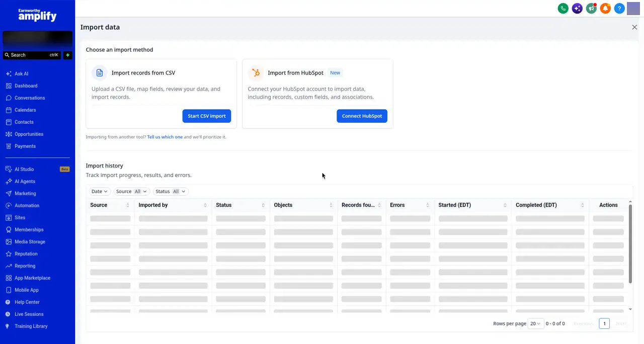Click the HubSpot logo icon
644x344 pixels.
pyautogui.click(x=256, y=73)
